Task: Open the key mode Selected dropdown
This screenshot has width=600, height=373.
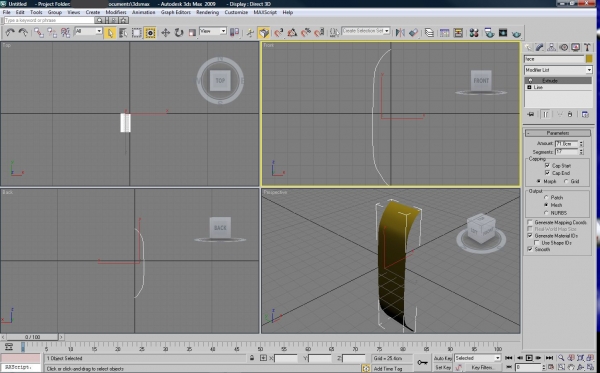Action: (477, 358)
